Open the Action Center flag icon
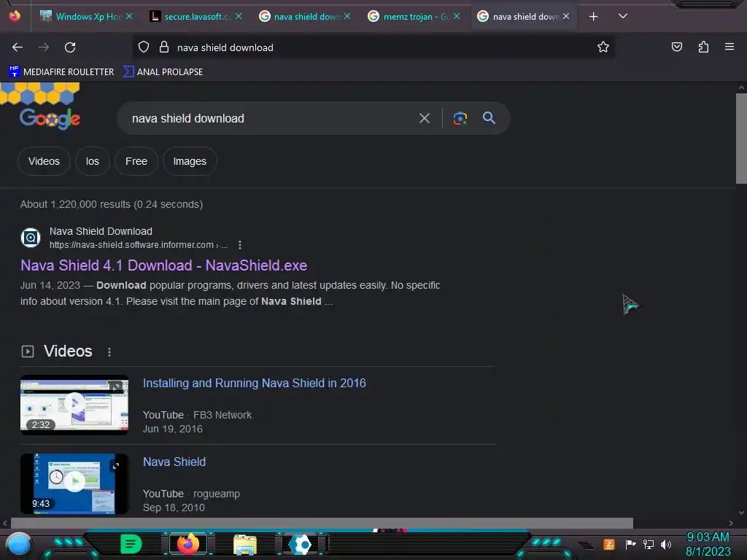Image resolution: width=747 pixels, height=560 pixels. pos(630,544)
